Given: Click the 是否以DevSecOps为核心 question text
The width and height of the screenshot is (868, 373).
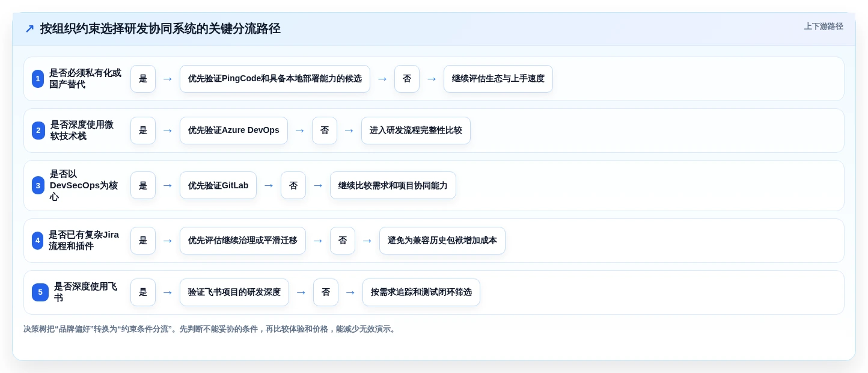Looking at the screenshot, I should [84, 185].
